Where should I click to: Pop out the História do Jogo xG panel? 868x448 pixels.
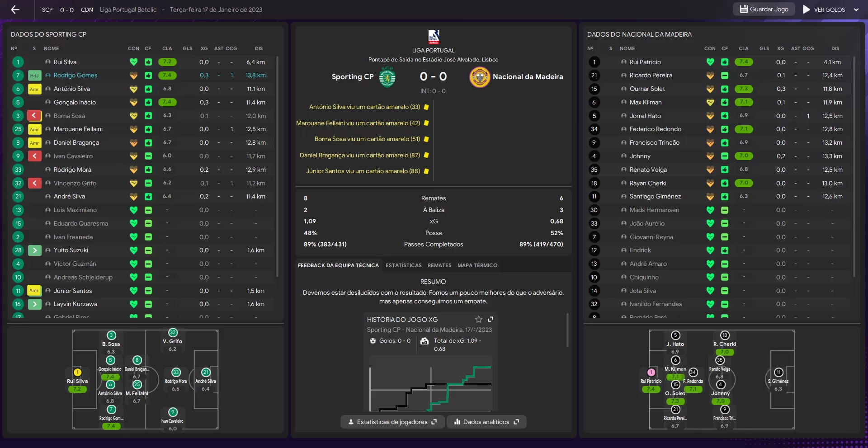(x=491, y=319)
